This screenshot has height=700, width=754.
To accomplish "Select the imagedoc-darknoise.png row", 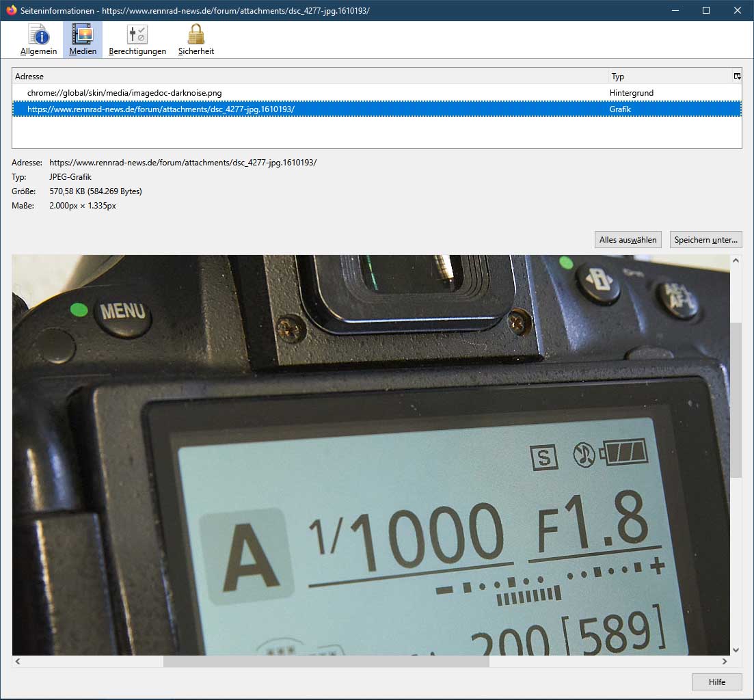I will point(124,93).
